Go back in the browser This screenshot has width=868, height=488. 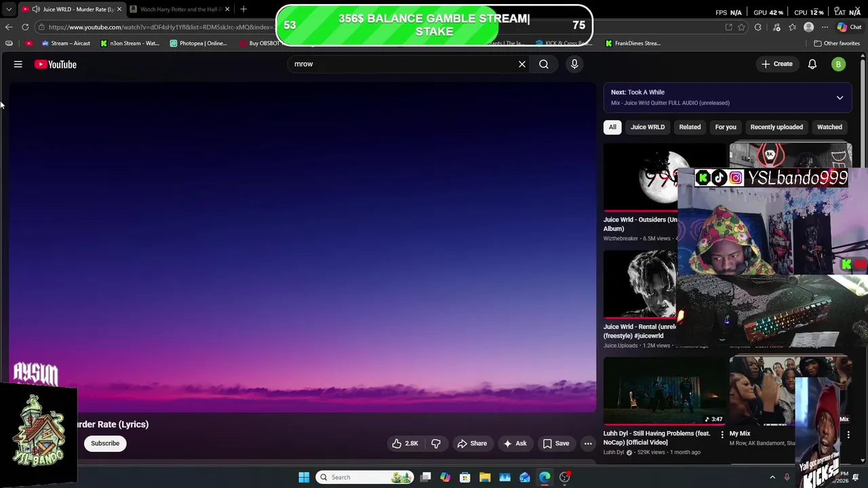[x=9, y=27]
